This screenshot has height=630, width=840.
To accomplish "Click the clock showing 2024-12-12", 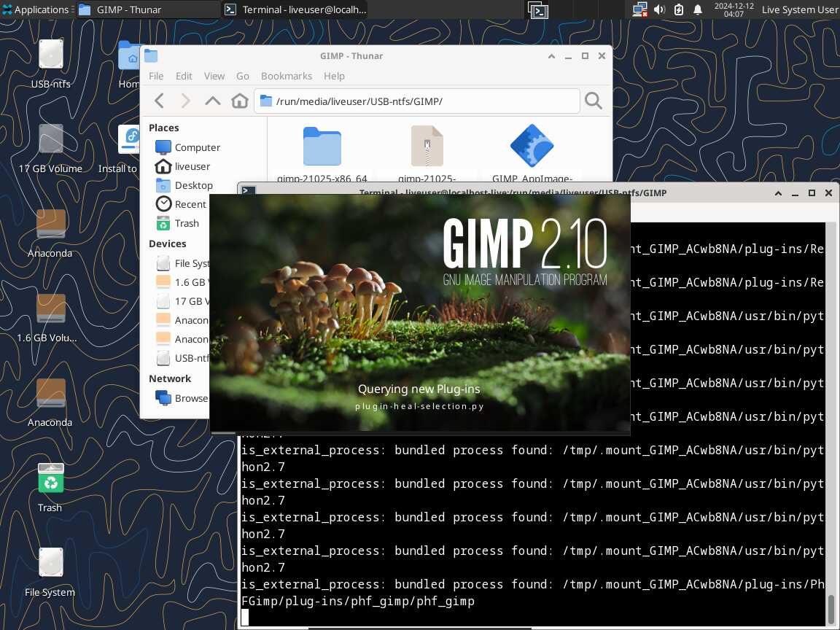I will (x=734, y=9).
